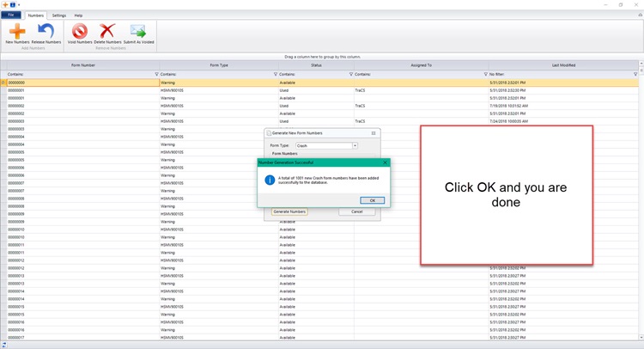Image resolution: width=644 pixels, height=349 pixels.
Task: Click the New Numbers plus icon
Action: tap(16, 31)
